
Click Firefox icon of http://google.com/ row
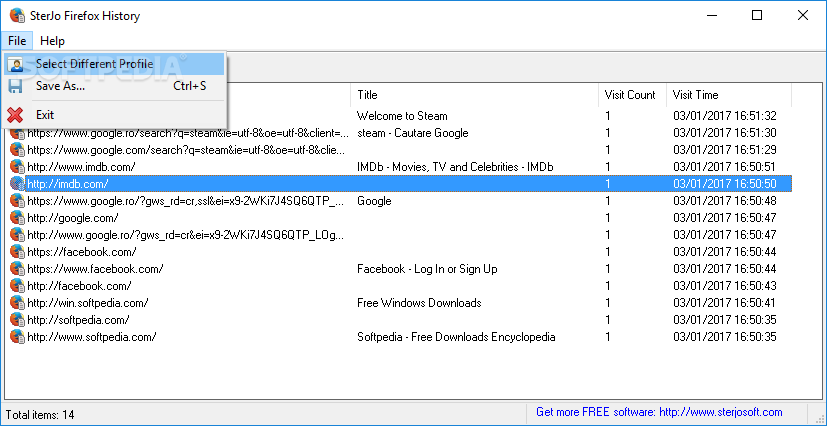pyautogui.click(x=17, y=218)
